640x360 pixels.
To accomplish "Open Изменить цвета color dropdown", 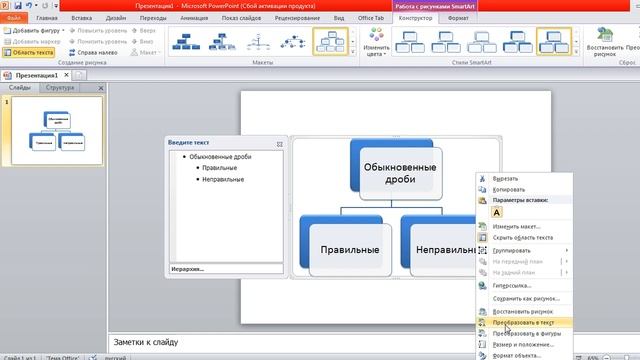I will (x=376, y=42).
